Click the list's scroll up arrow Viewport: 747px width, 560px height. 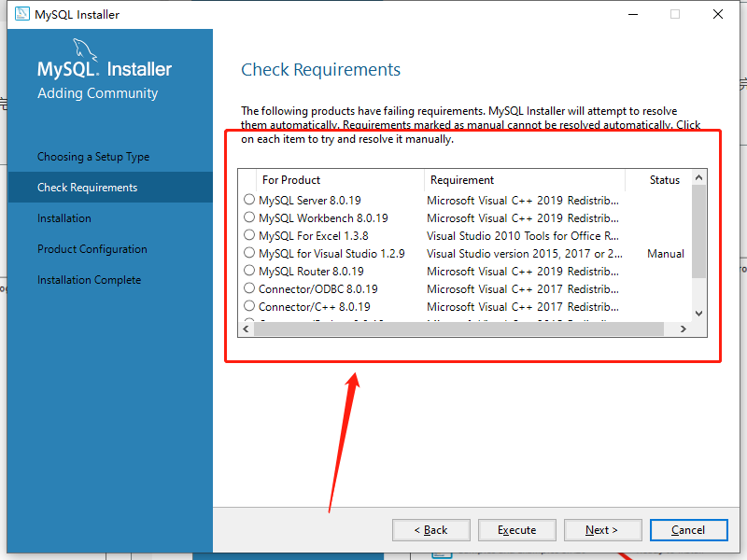(x=698, y=177)
